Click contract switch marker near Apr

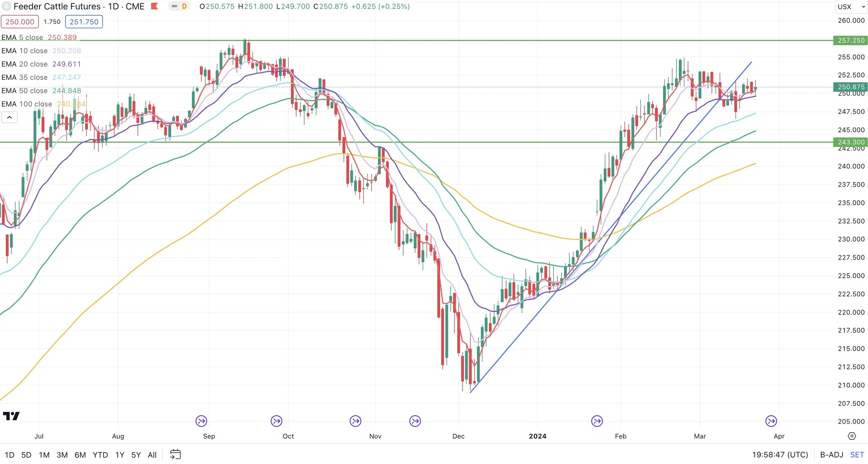(x=771, y=421)
